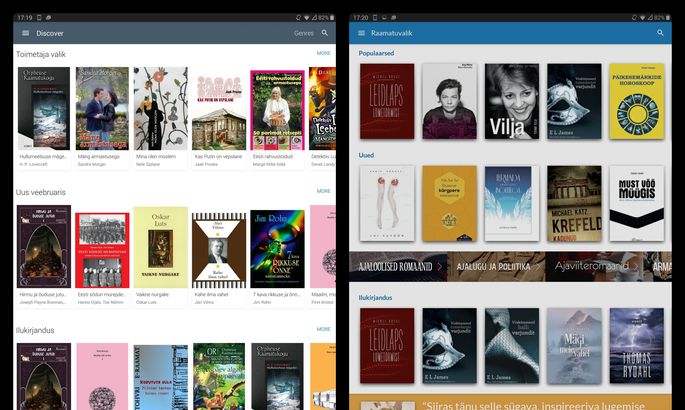Open Orpheuse Raamatukogu cover in left Ilukirjandus
The image size is (685, 410).
click(x=277, y=376)
